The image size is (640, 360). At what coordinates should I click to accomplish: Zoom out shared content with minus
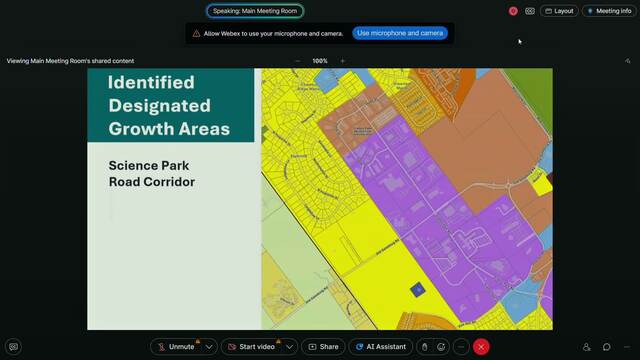pos(298,61)
